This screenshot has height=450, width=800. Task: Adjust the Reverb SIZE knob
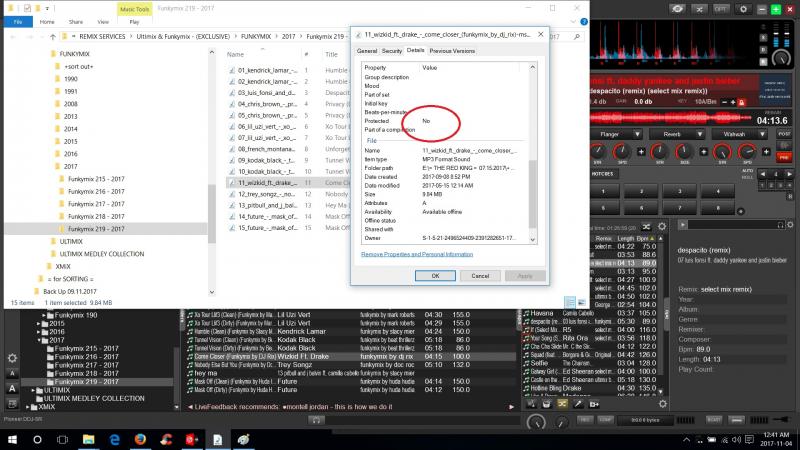pos(684,152)
